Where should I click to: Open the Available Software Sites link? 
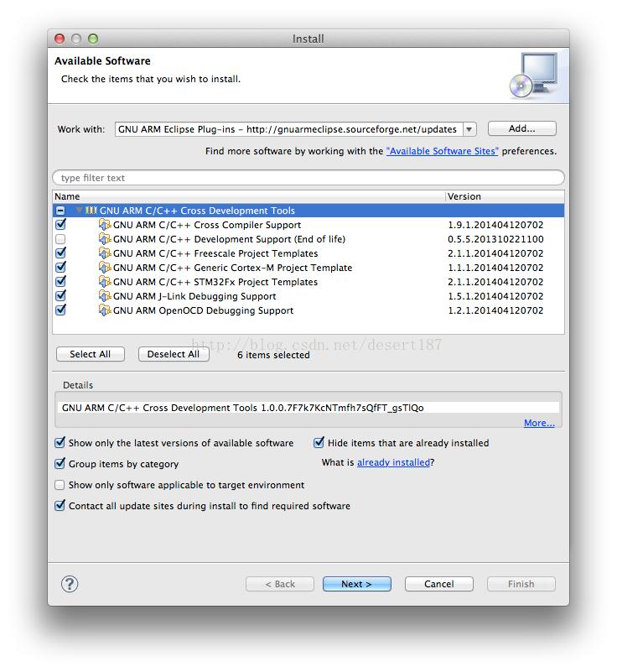pyautogui.click(x=443, y=151)
